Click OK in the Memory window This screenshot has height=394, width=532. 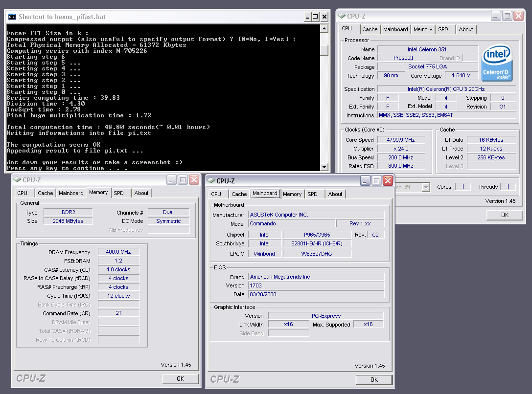point(181,379)
